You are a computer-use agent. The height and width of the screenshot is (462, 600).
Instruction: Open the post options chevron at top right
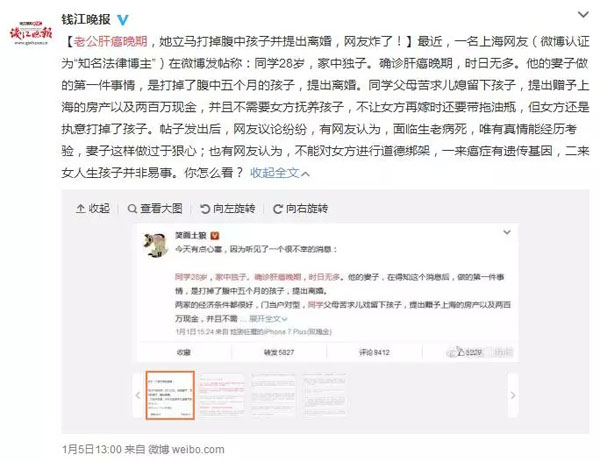point(583,15)
